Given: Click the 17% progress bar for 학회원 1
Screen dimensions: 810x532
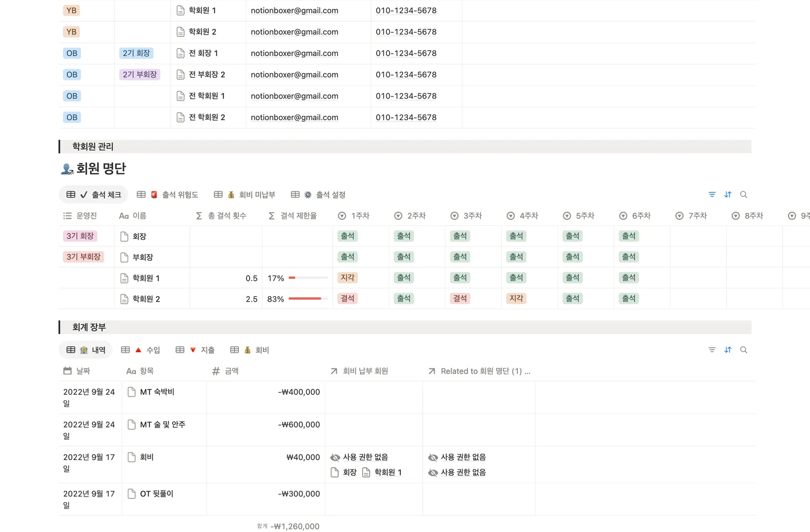Looking at the screenshot, I should click(x=308, y=278).
